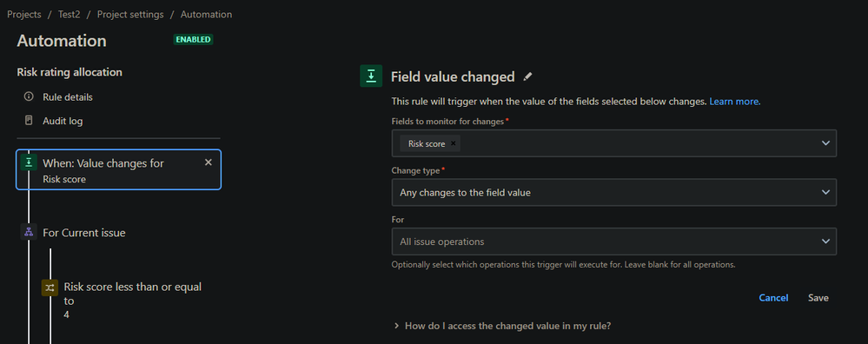Click the green trigger icon beside When

29,162
